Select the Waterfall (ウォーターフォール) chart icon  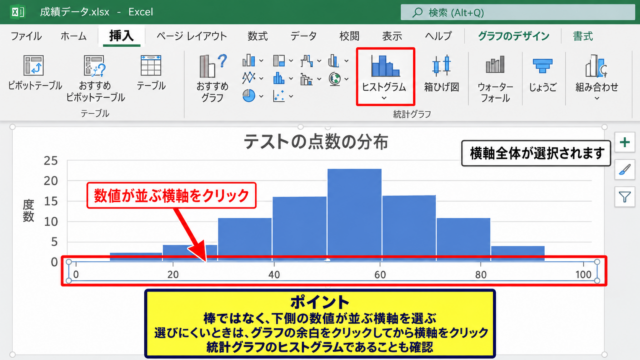tap(495, 65)
